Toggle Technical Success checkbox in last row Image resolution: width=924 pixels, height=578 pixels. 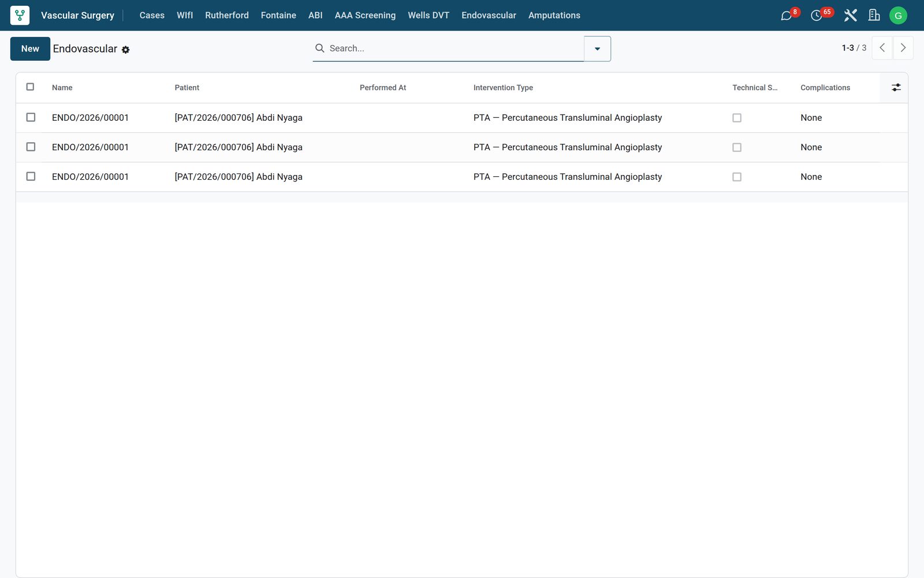737,177
